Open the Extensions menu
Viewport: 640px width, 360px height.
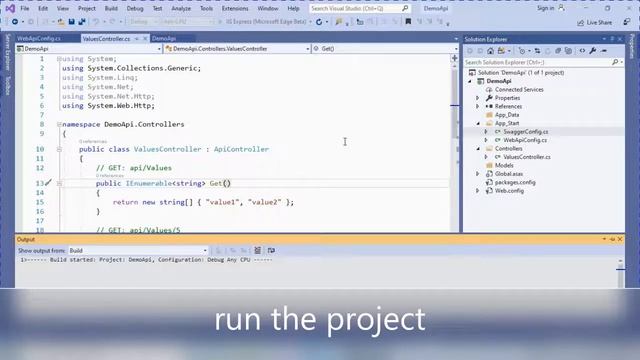click(235, 8)
